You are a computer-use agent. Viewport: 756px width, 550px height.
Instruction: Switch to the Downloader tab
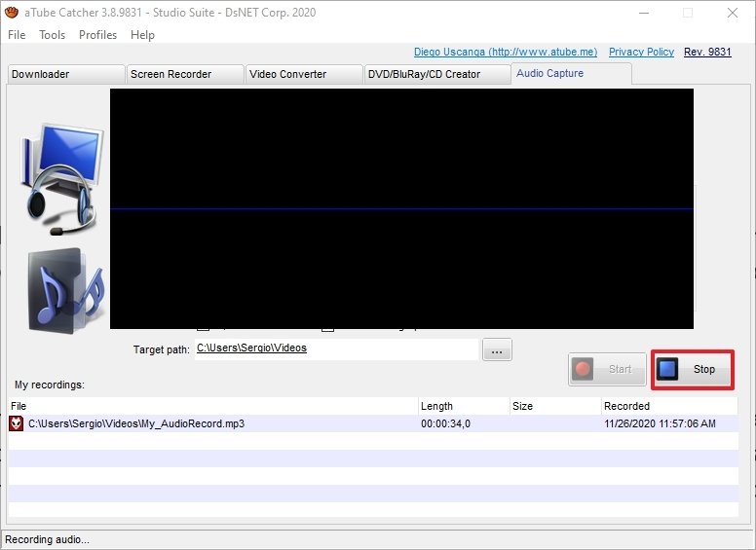coord(66,74)
